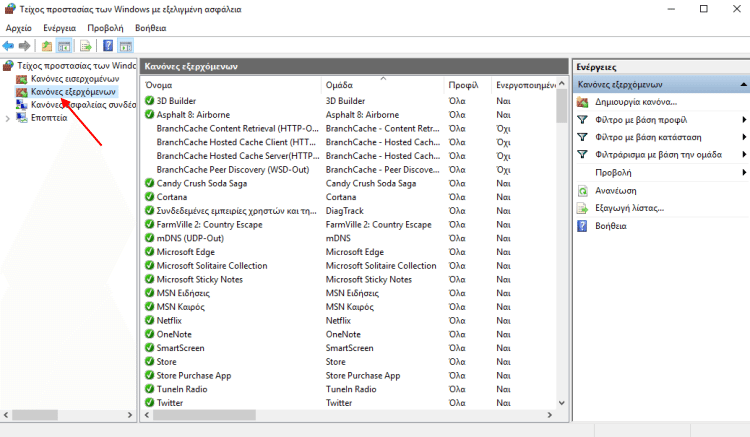The image size is (750, 437).
Task: Click Εξαγωγή λίστας... action
Action: [x=629, y=208]
